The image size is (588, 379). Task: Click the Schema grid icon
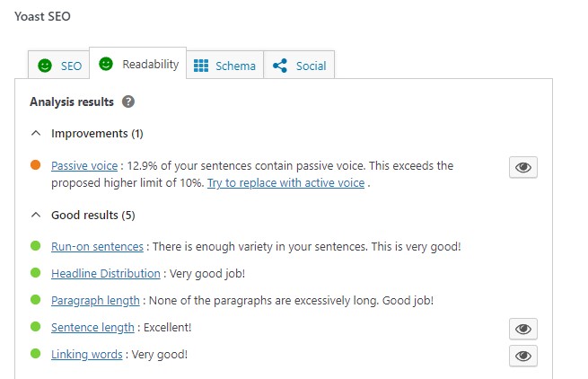[201, 66]
